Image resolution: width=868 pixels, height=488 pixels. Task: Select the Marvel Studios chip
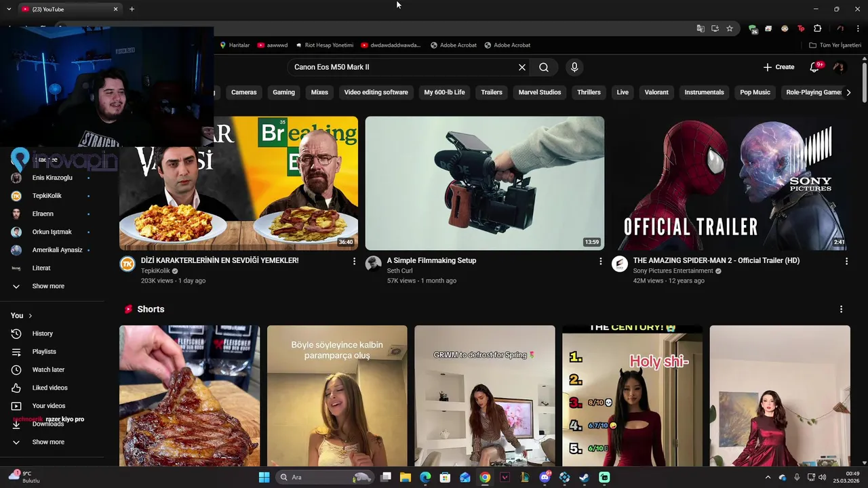(x=540, y=92)
